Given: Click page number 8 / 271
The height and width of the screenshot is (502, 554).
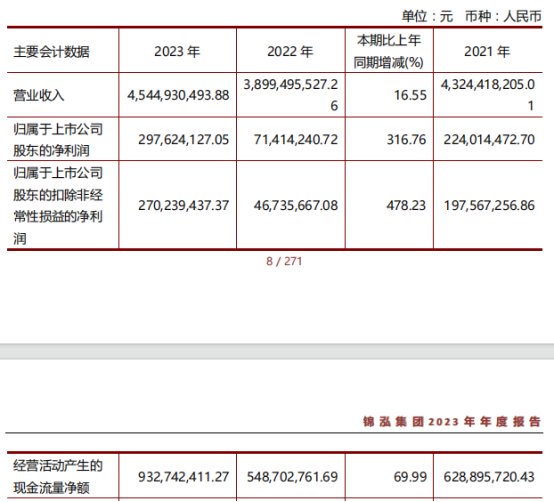Looking at the screenshot, I should coord(284,261).
